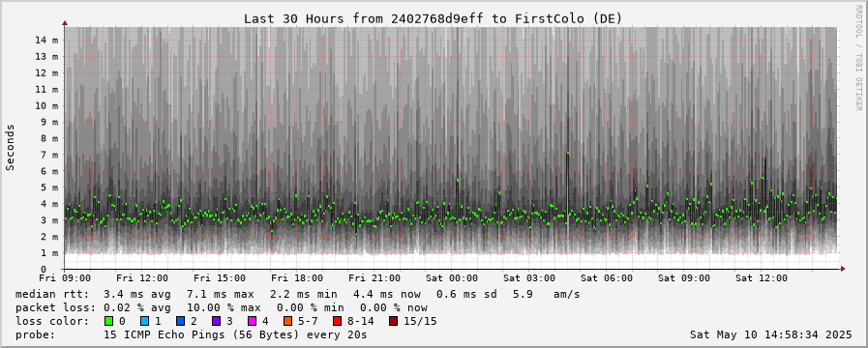Click the 'Sat 00:00' x-axis label

click(452, 277)
